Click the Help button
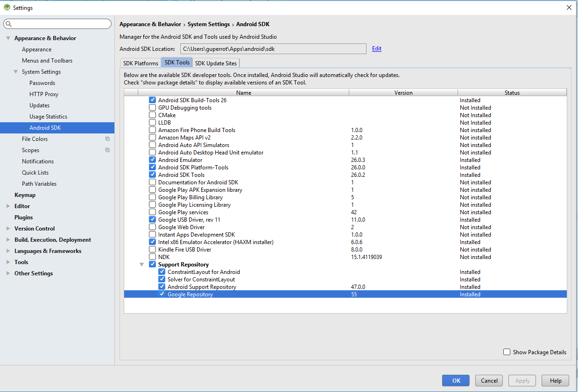This screenshot has height=392, width=578. pyautogui.click(x=556, y=380)
